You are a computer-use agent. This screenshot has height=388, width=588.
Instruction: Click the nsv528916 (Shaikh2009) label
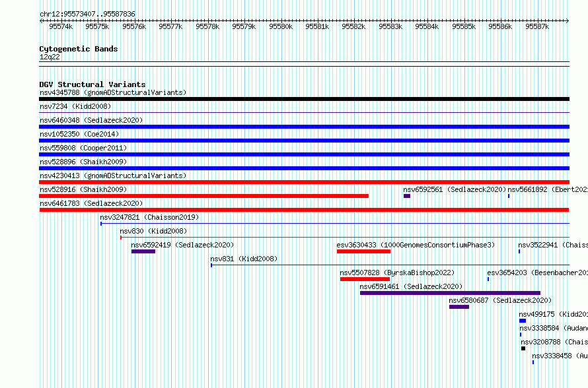pyautogui.click(x=83, y=189)
